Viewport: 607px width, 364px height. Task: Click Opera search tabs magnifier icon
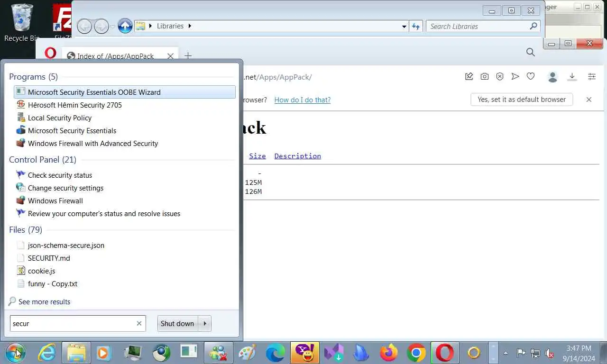(531, 52)
